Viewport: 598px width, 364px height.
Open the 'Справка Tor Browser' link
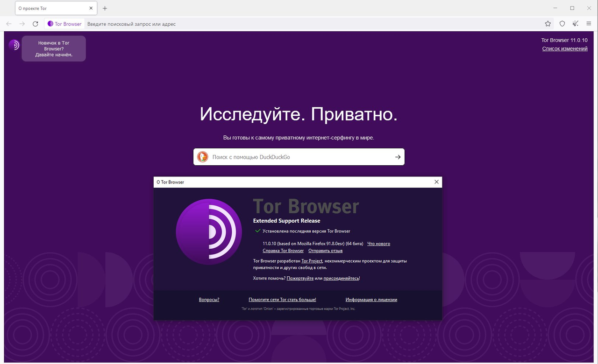[x=283, y=251]
